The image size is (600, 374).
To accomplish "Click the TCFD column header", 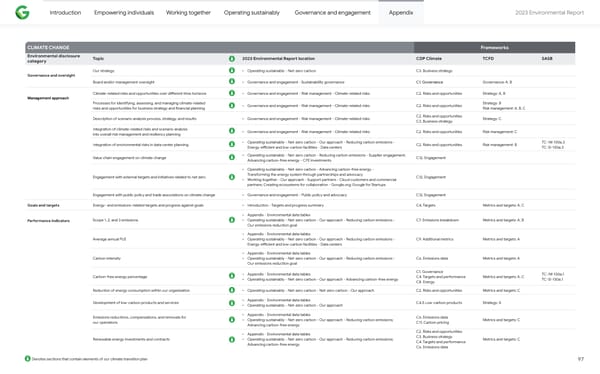I will click(488, 59).
